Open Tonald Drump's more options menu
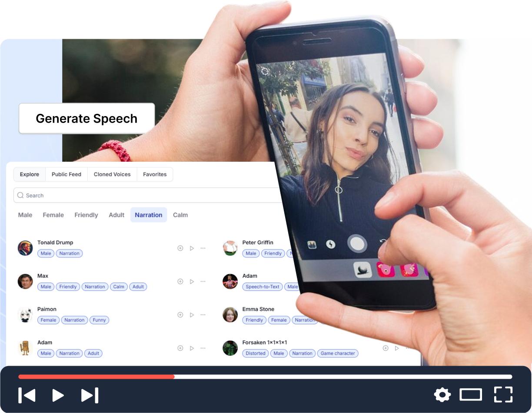 (203, 248)
